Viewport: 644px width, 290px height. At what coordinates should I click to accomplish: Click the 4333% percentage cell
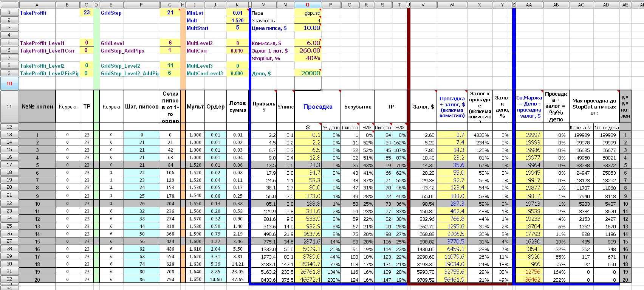point(479,135)
